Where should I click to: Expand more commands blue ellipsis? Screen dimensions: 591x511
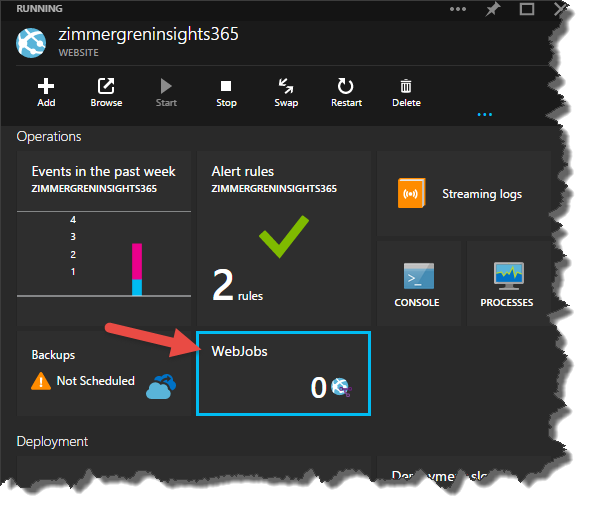(x=485, y=115)
